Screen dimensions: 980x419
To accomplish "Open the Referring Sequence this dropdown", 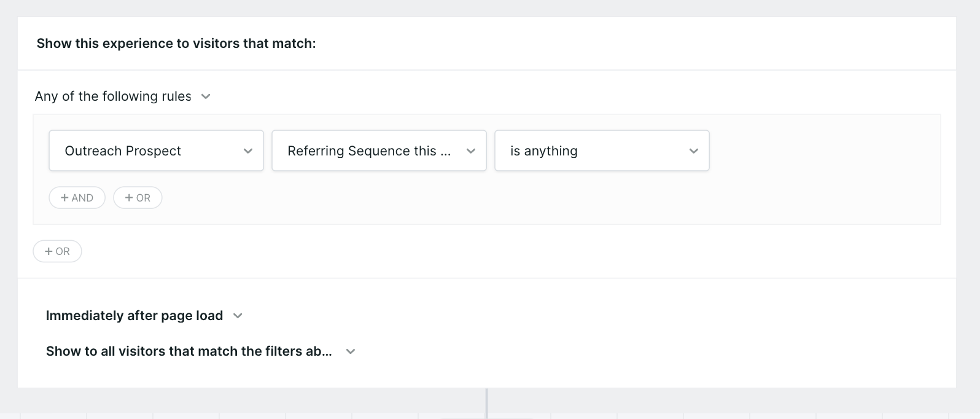I will pyautogui.click(x=379, y=151).
